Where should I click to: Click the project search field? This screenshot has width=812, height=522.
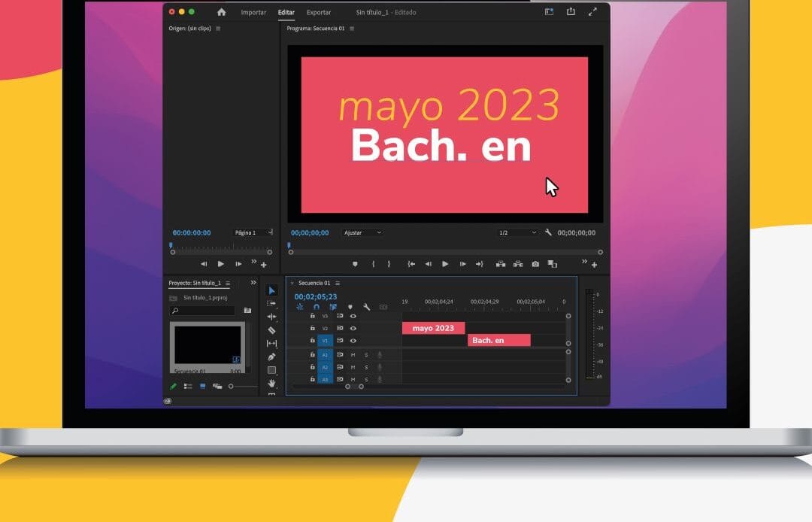(x=202, y=311)
